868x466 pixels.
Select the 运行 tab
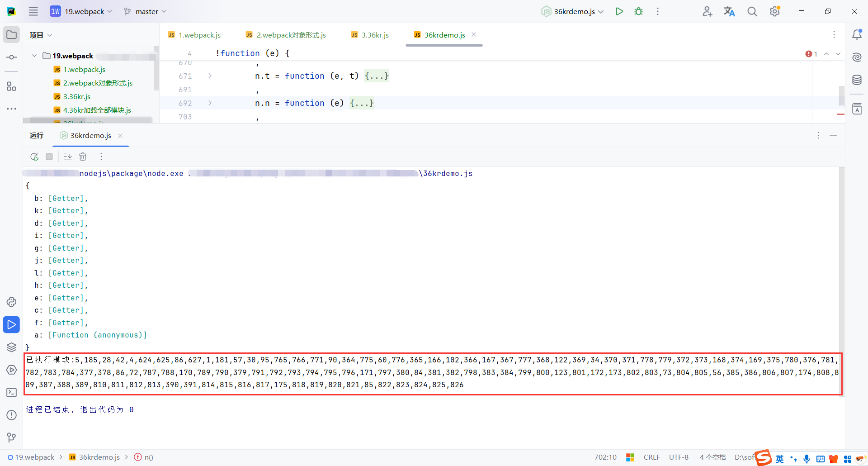36,135
